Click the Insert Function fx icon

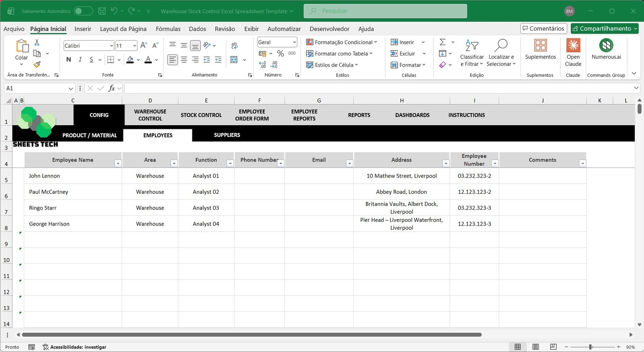coord(111,88)
